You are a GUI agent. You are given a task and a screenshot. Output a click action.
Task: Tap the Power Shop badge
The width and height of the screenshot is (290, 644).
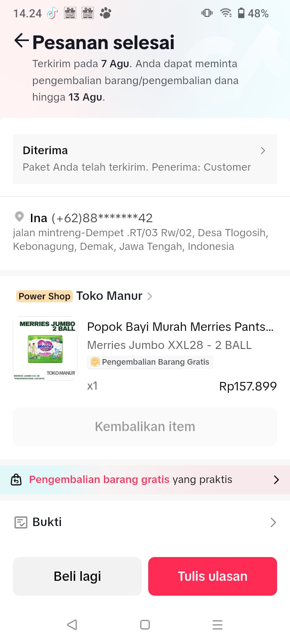pos(44,296)
